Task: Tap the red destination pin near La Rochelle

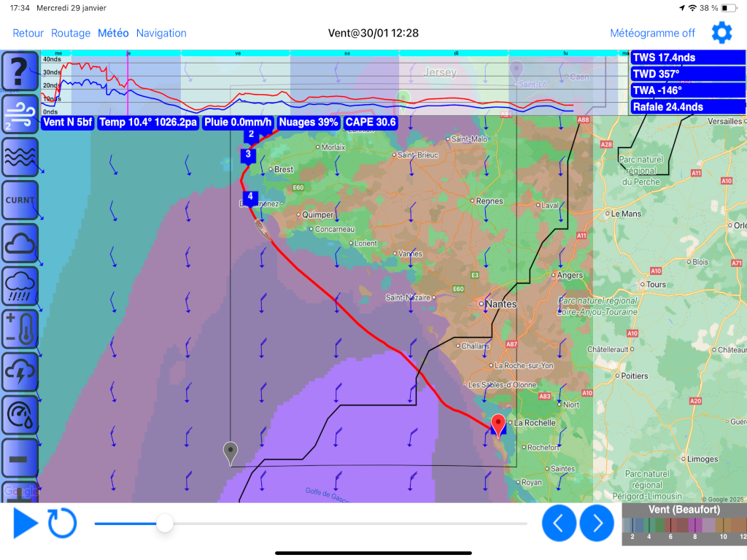Action: (498, 425)
